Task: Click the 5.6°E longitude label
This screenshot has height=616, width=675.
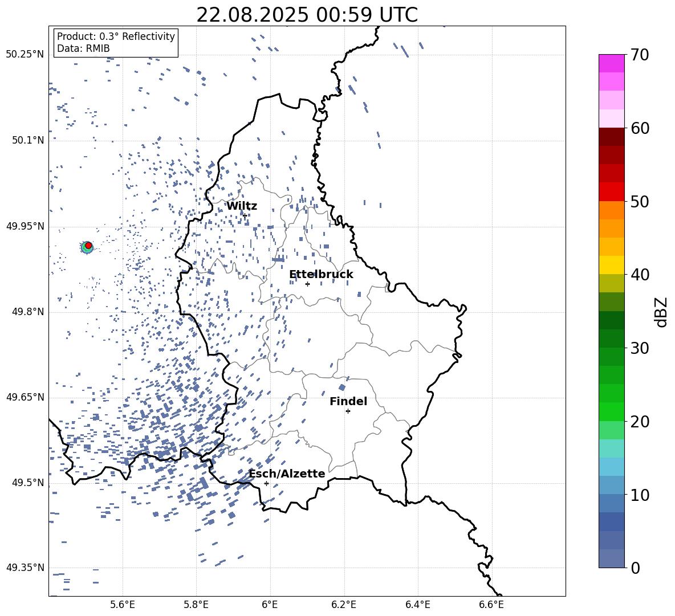Action: click(123, 605)
